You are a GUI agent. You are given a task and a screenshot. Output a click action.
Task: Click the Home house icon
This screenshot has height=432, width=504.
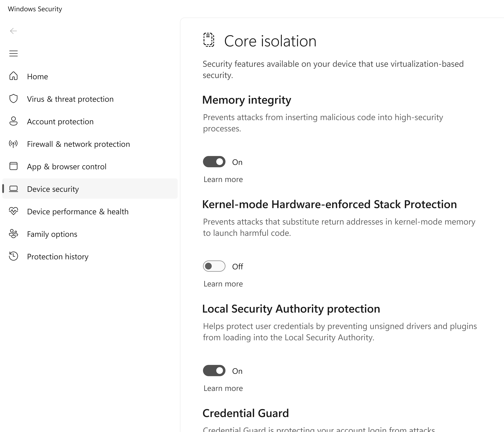click(13, 76)
